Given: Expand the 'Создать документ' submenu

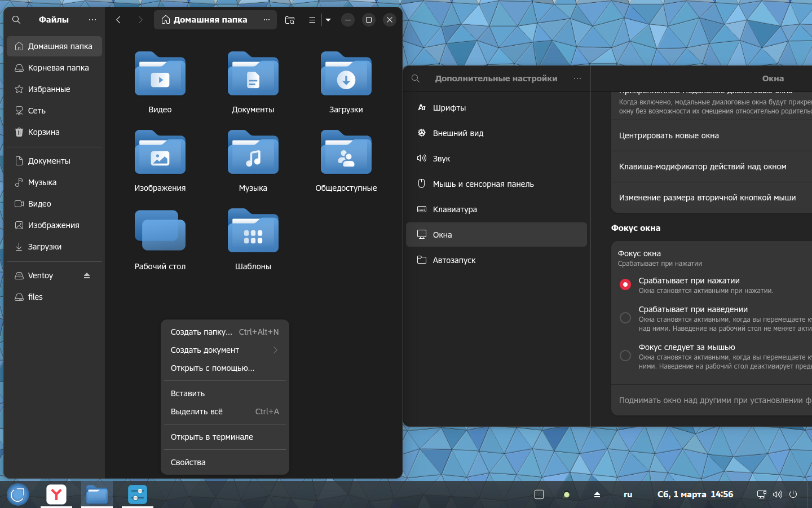Looking at the screenshot, I should [224, 350].
